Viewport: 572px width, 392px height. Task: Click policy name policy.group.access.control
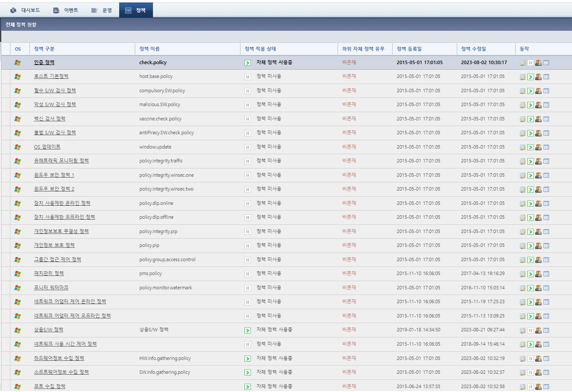coord(167,259)
